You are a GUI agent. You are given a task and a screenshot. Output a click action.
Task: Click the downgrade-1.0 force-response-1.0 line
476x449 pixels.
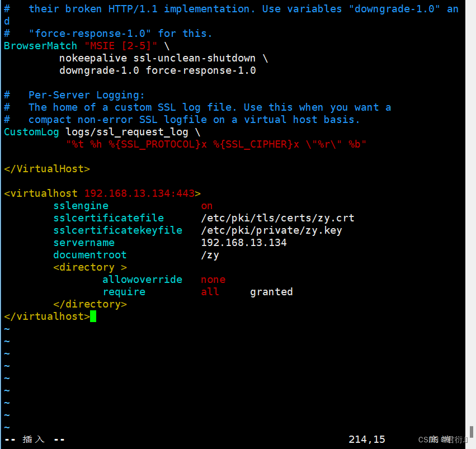point(158,70)
